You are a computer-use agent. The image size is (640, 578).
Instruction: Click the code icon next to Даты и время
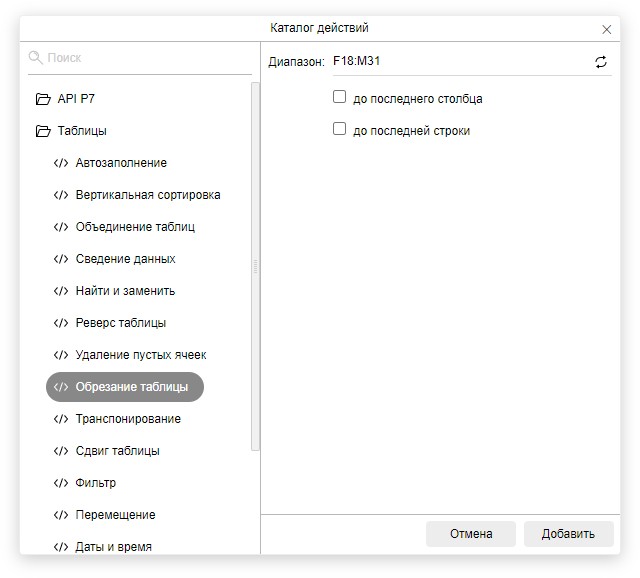(x=61, y=547)
